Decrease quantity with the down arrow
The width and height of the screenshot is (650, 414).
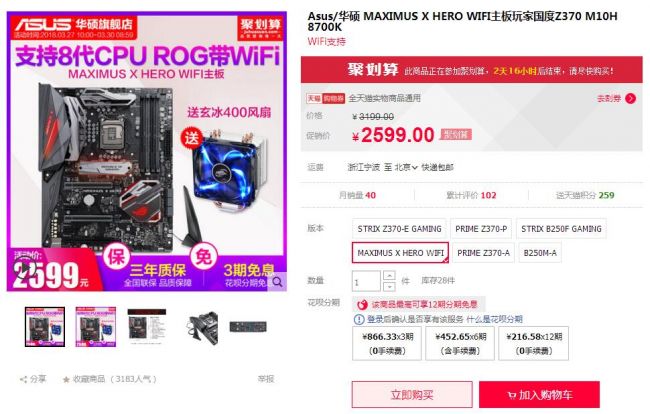(x=389, y=286)
